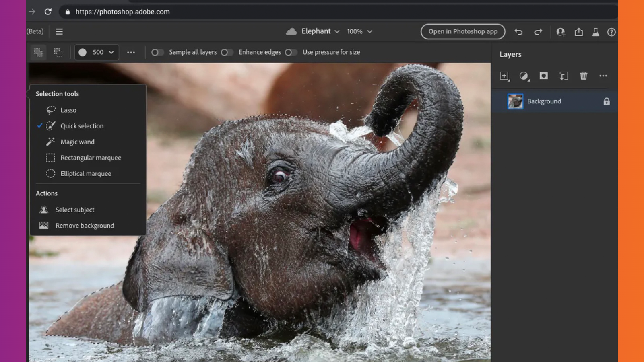Click the Redo arrow icon
This screenshot has width=644, height=362.
pyautogui.click(x=538, y=31)
